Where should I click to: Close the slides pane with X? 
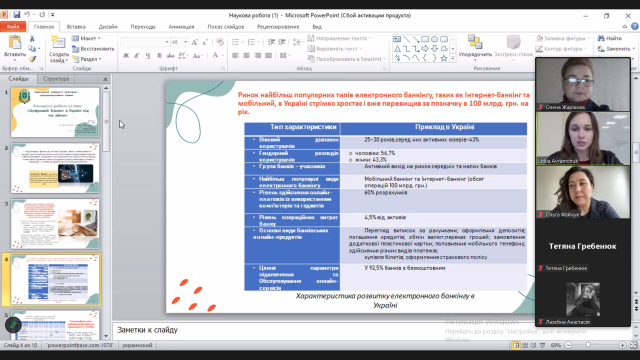pyautogui.click(x=105, y=79)
